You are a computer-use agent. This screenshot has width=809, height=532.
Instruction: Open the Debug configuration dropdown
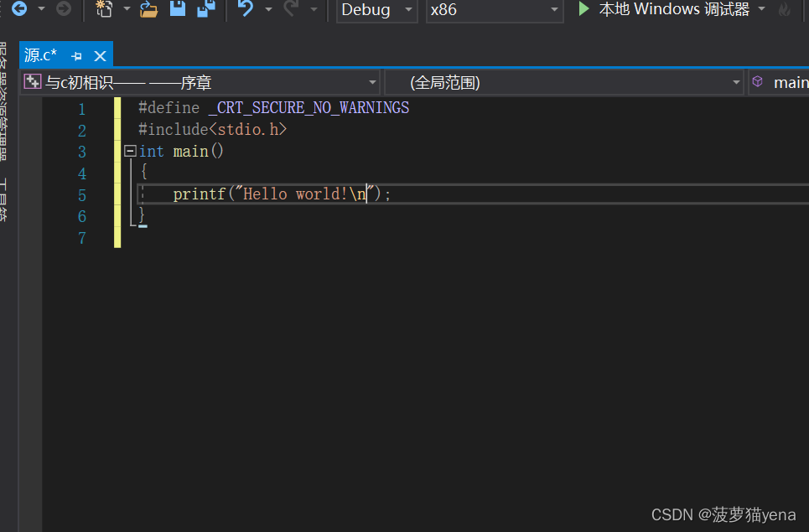tap(376, 10)
